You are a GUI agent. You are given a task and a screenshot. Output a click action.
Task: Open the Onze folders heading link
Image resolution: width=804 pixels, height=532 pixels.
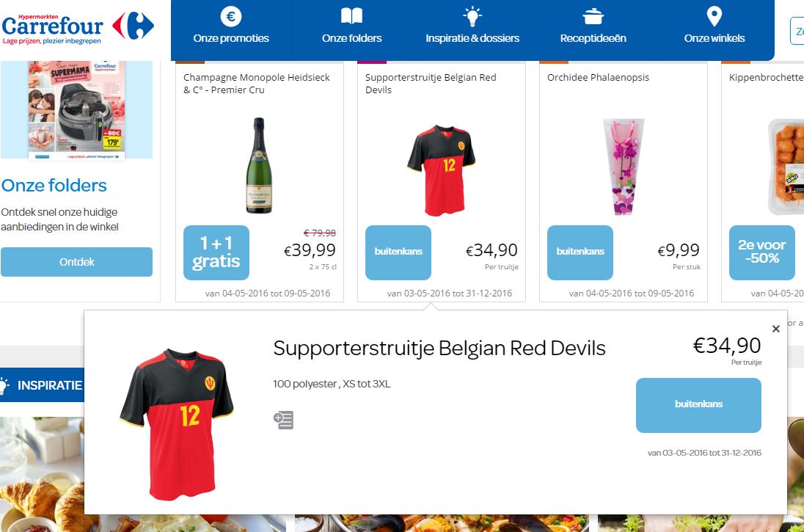coord(54,185)
